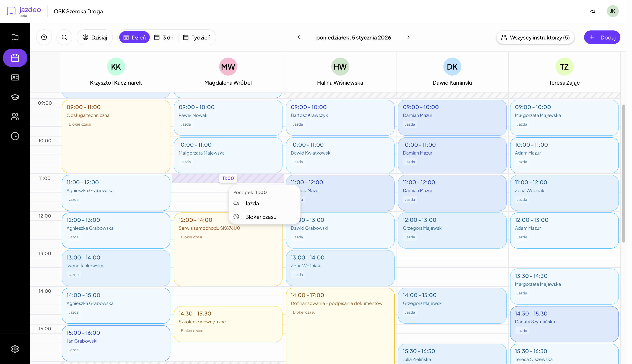632x364 pixels.
Task: Open the graduation cap courses icon
Action: [15, 97]
